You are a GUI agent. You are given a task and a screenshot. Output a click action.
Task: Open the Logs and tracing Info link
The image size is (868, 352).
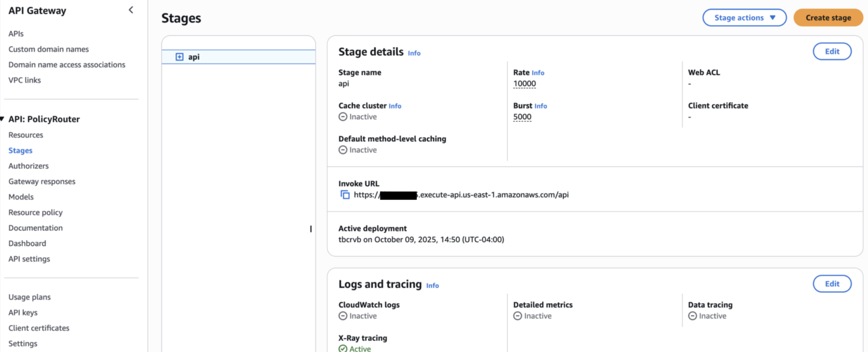432,285
